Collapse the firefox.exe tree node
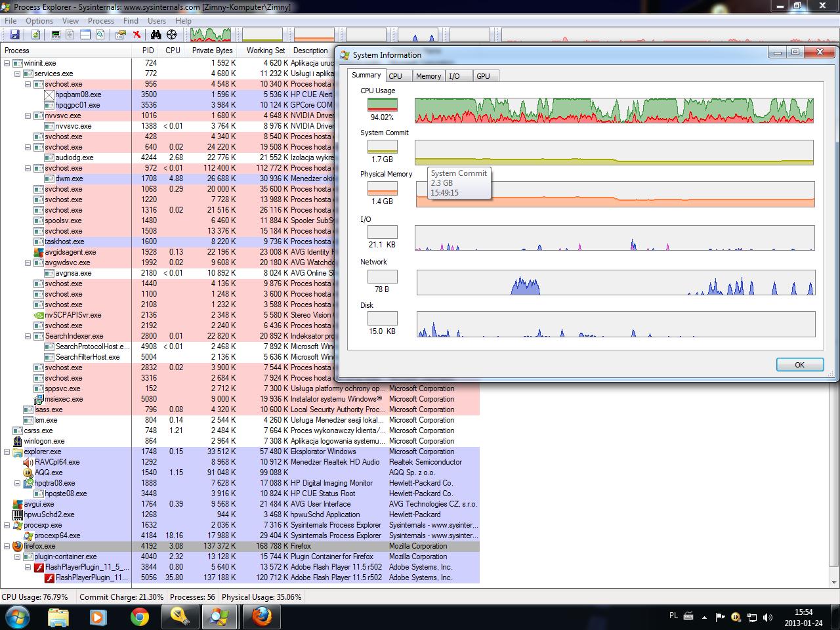 (x=7, y=546)
